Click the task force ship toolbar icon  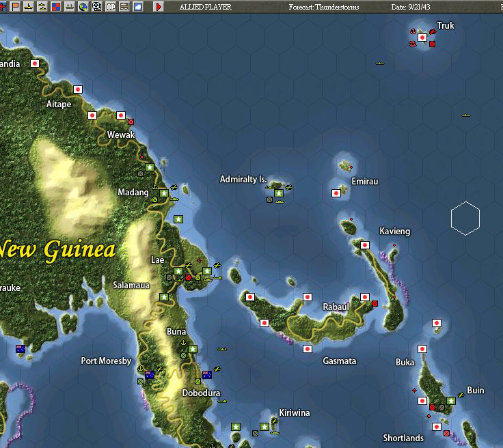pos(69,6)
